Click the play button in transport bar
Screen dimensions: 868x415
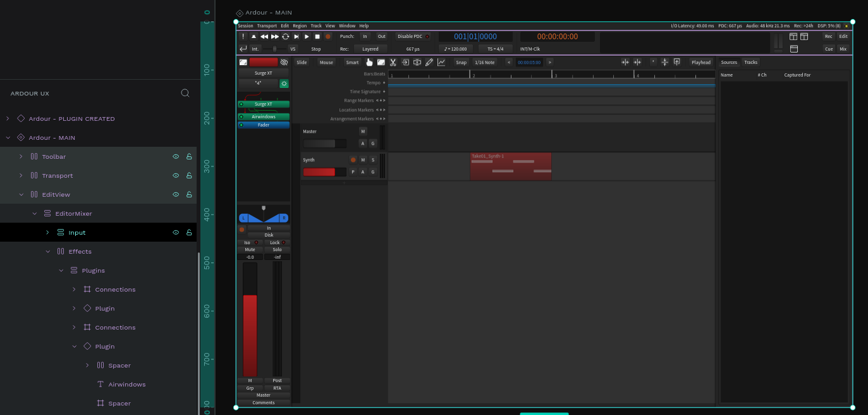point(307,37)
